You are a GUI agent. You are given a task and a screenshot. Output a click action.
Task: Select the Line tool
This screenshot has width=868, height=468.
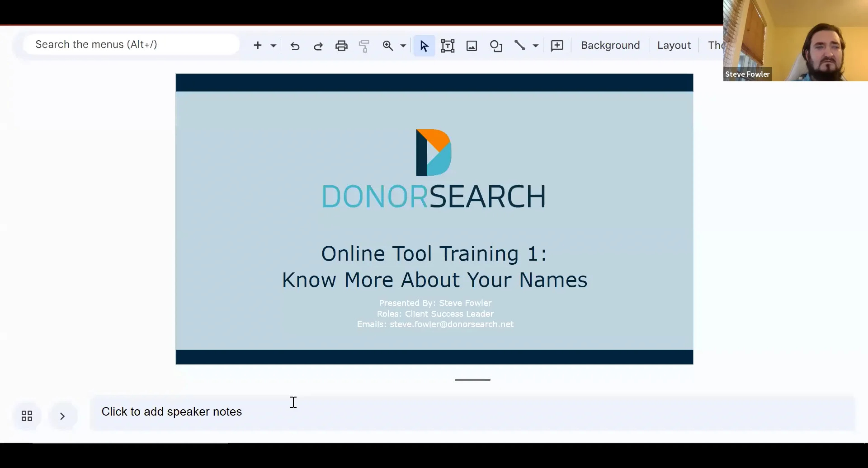pos(520,45)
